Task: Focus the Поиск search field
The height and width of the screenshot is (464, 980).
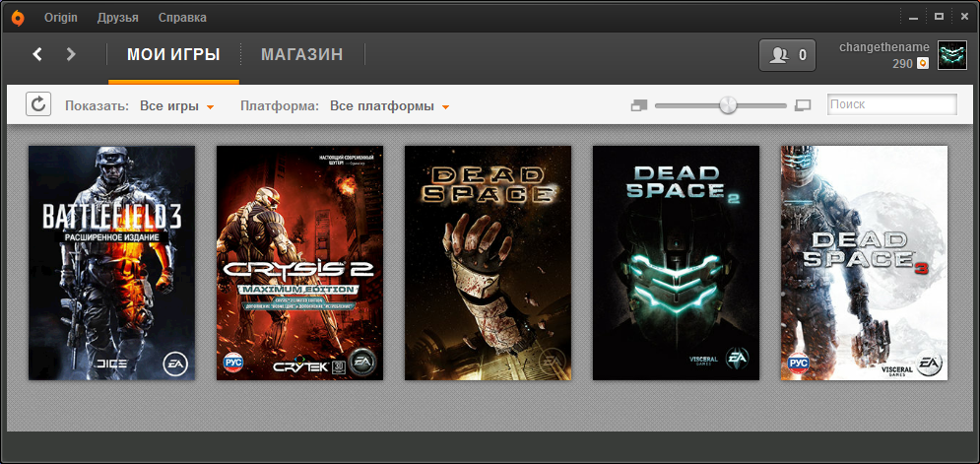Action: 892,104
